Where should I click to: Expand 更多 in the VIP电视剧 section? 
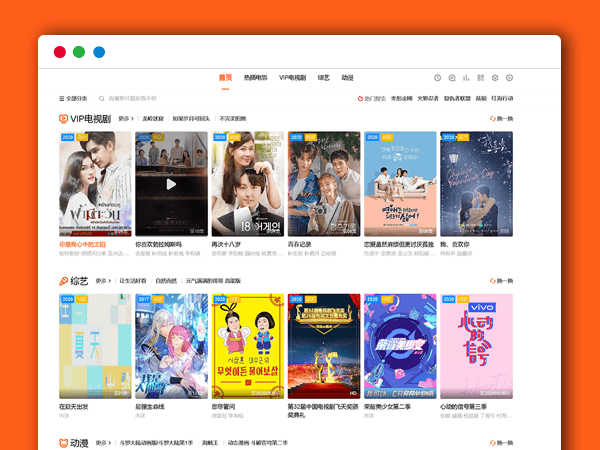coord(126,118)
